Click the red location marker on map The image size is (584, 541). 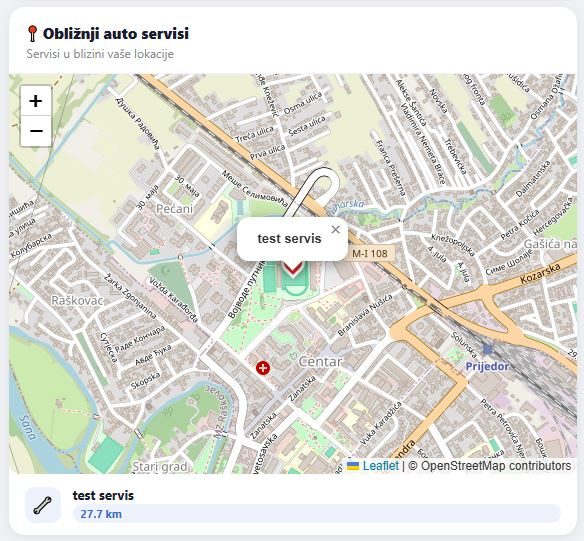point(293,269)
